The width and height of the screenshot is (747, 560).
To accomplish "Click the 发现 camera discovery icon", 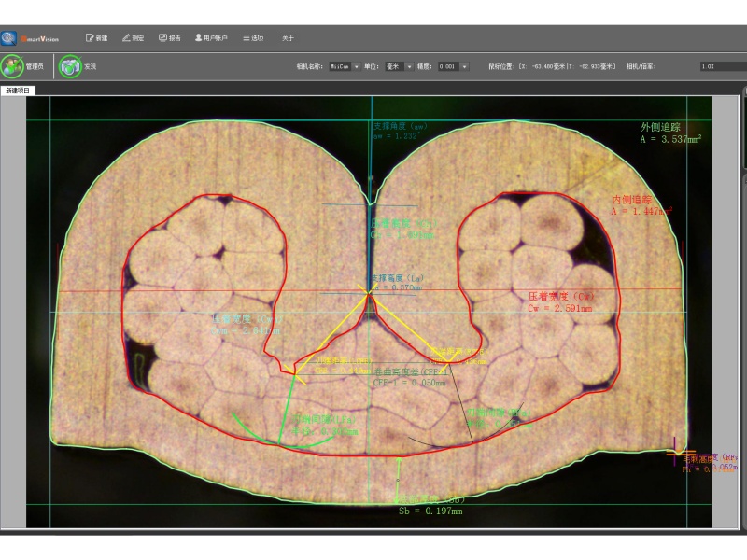I will tap(70, 66).
